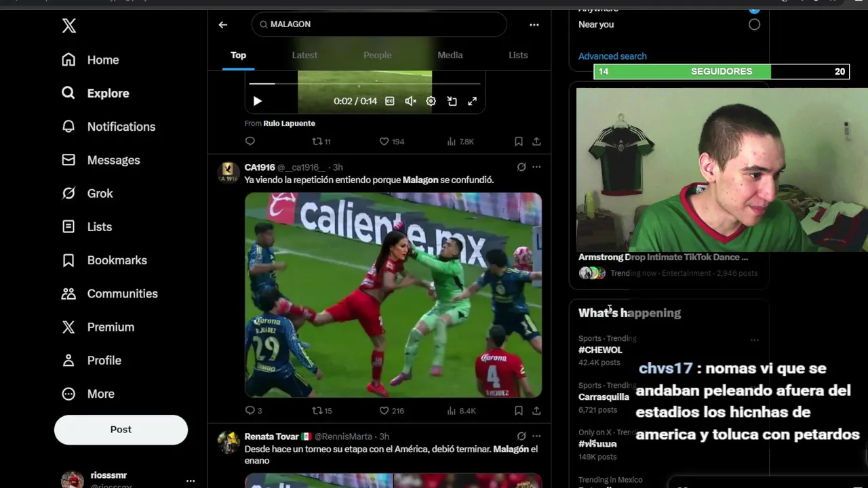
Task: Open the Home page
Action: point(90,60)
